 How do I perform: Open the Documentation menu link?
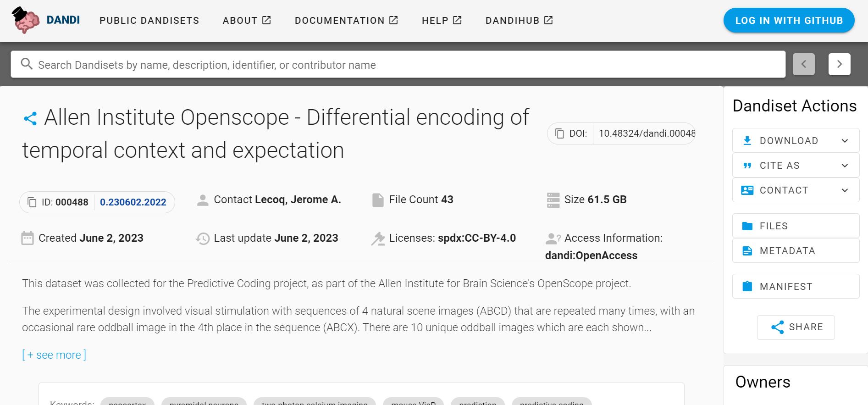(x=346, y=21)
